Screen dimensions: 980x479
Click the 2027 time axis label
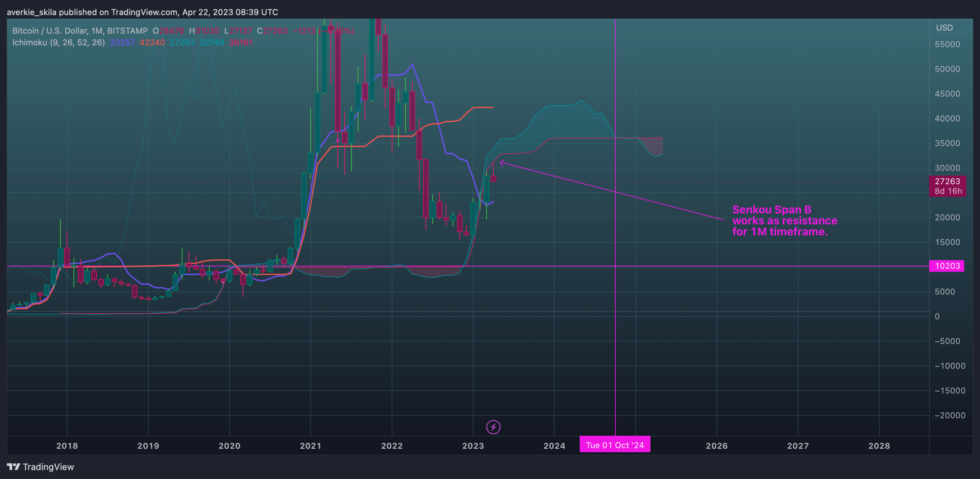tap(798, 446)
